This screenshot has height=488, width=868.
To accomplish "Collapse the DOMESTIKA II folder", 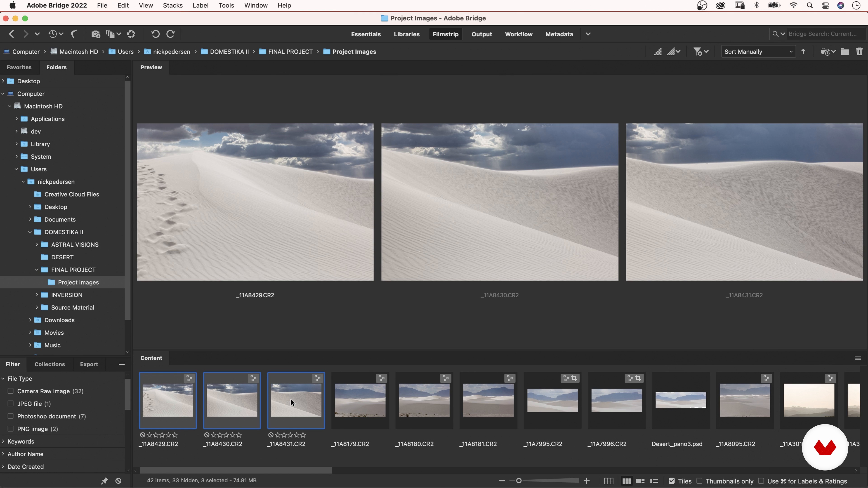I will [30, 232].
